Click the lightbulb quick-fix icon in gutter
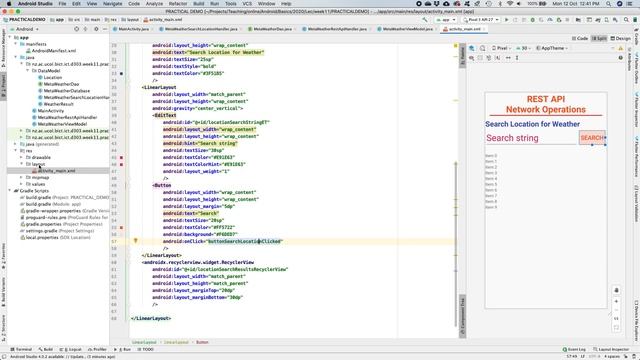The width and height of the screenshot is (640, 360). pos(136,241)
